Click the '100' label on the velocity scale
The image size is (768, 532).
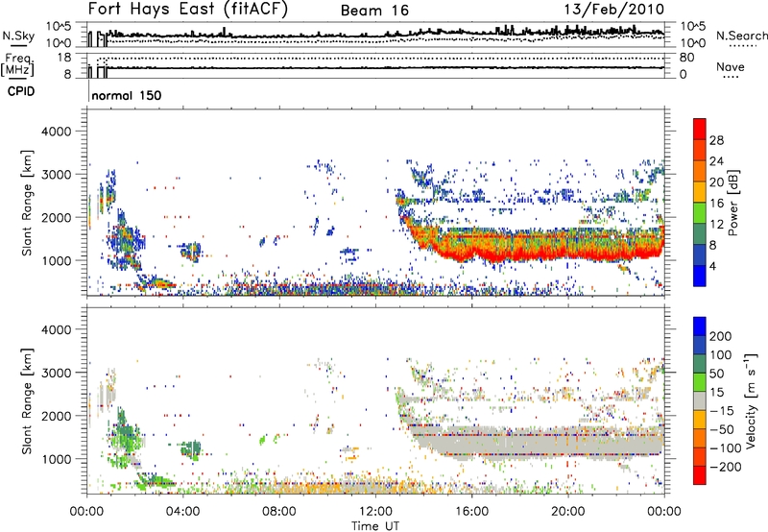coord(720,355)
